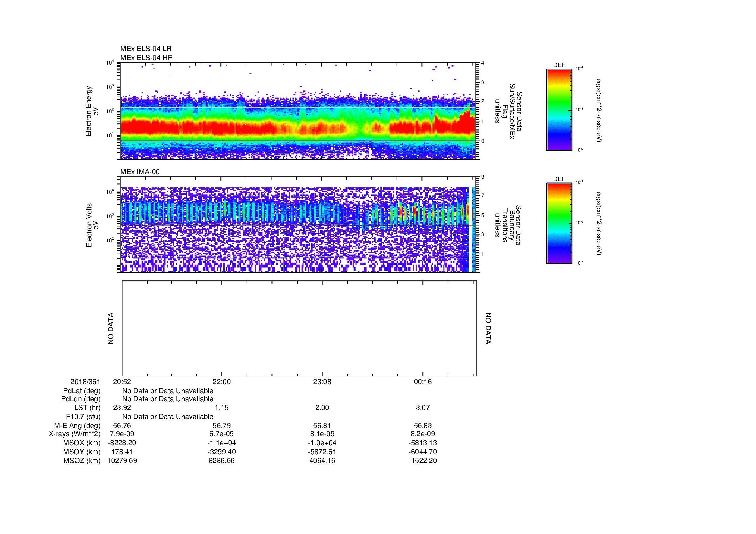Click the time tick '20:52'

click(122, 382)
